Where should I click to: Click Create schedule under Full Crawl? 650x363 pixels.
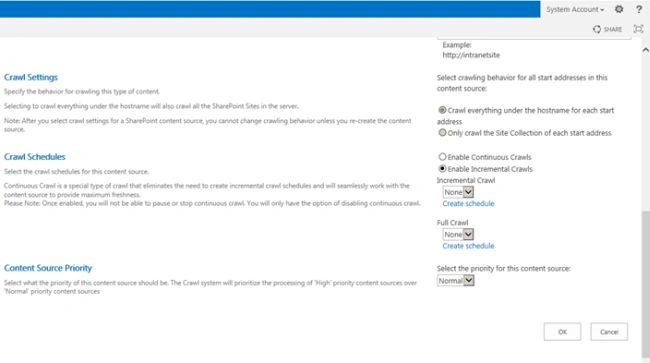(468, 246)
